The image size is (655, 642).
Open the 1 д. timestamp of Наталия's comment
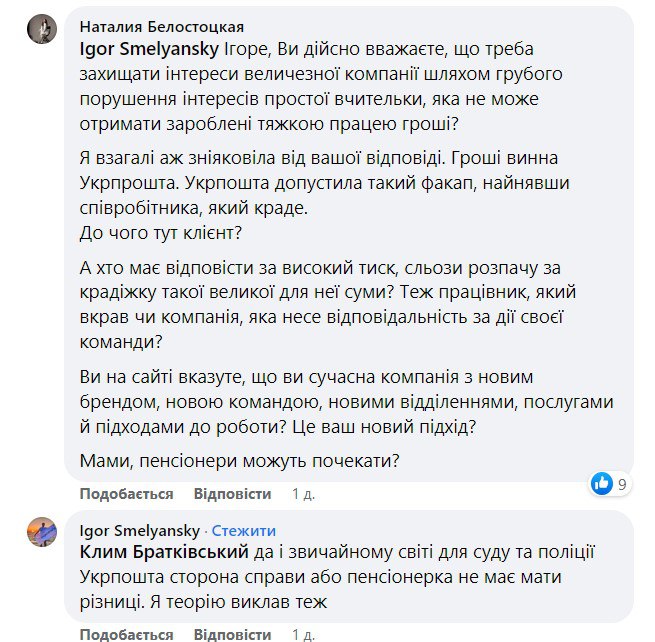coord(302,494)
